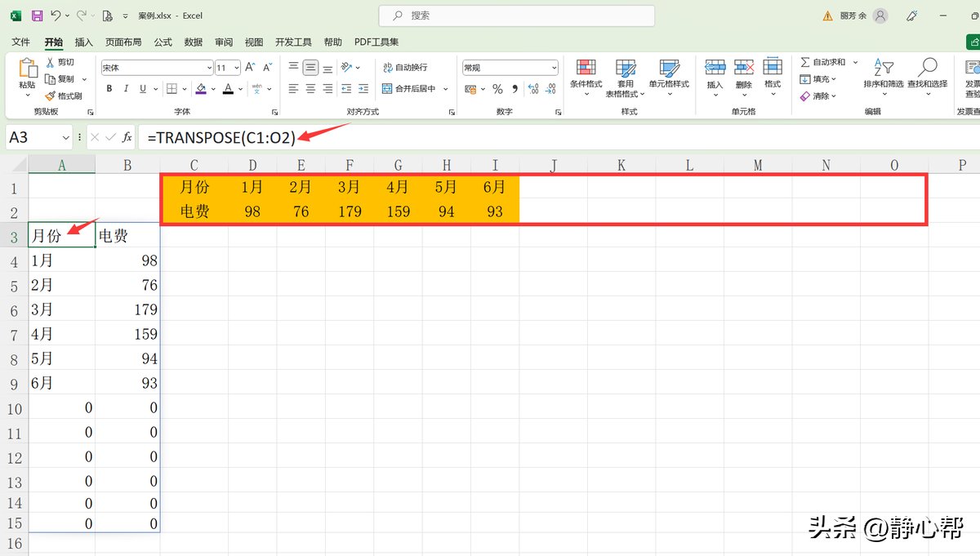
Task: Click the Decrease Indent icon
Action: tap(346, 89)
